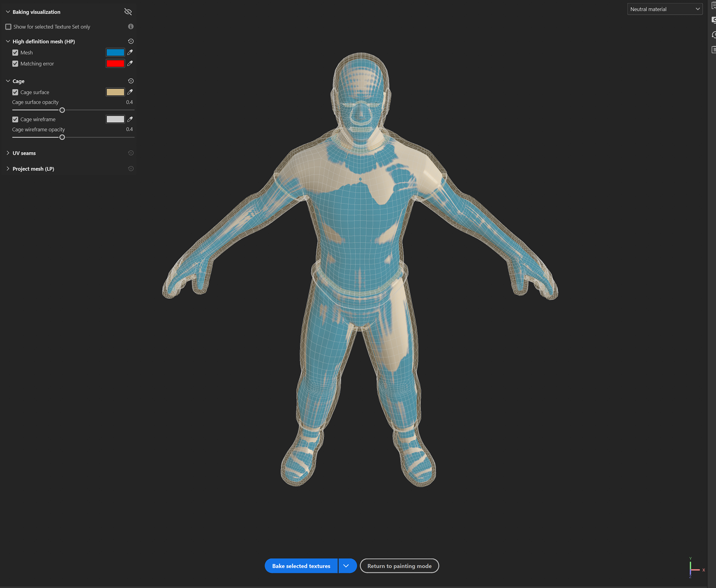Image resolution: width=716 pixels, height=588 pixels.
Task: Enable Show for selected Texture Set only
Action: point(8,27)
